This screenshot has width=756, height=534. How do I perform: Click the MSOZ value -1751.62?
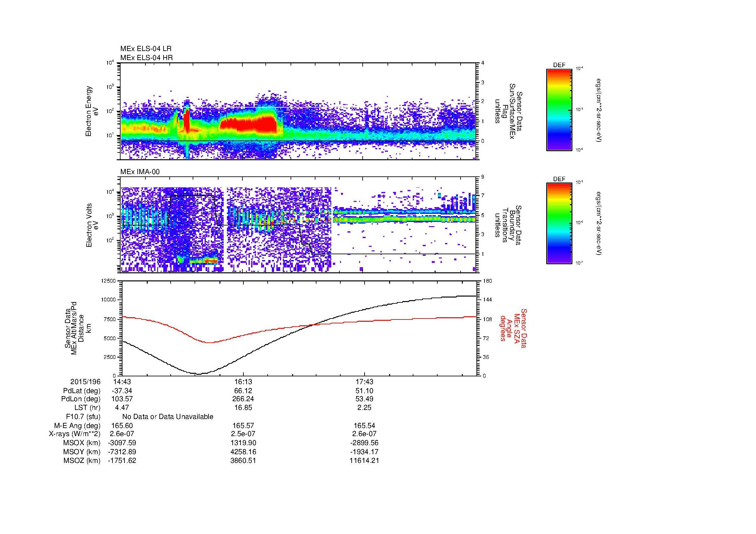(122, 461)
